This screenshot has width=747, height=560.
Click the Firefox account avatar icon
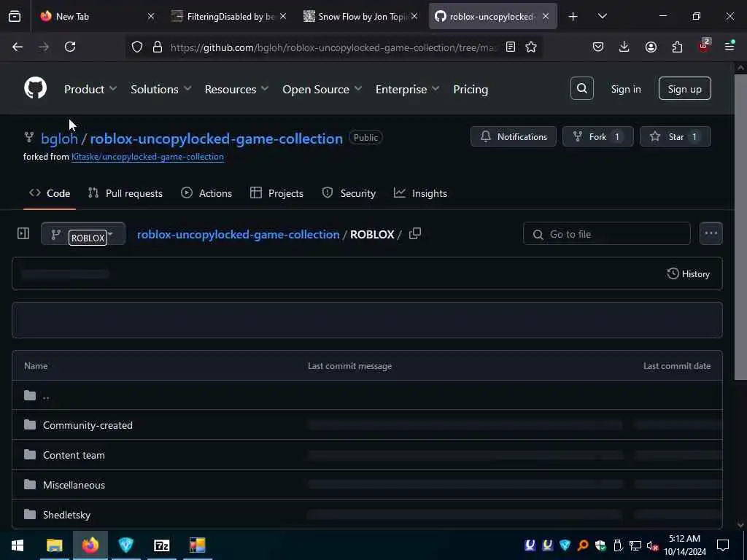[x=651, y=47]
